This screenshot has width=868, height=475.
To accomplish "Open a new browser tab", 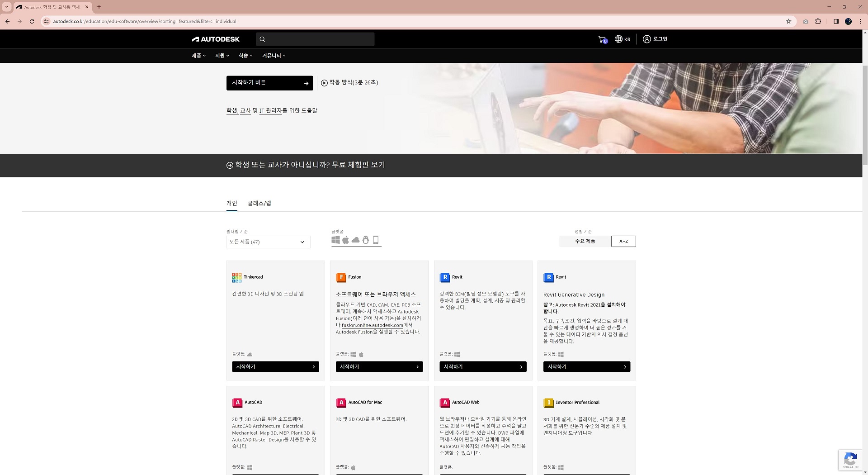I will [99, 7].
